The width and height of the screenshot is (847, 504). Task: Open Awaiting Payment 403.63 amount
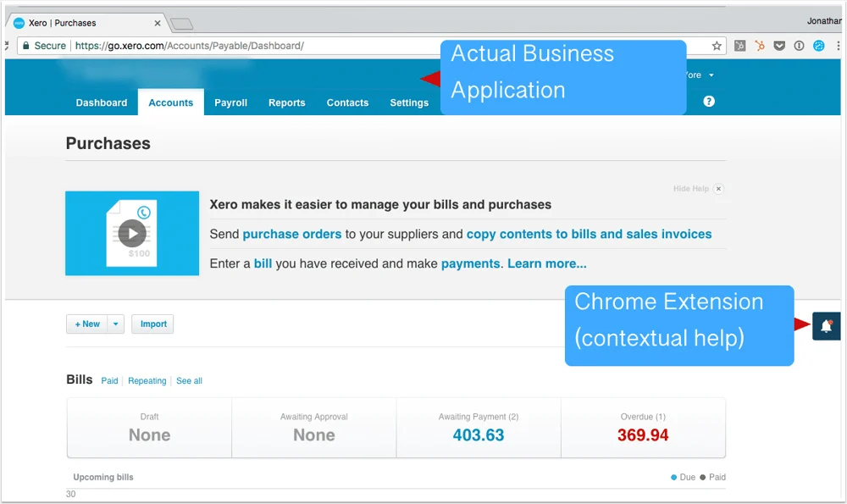478,435
